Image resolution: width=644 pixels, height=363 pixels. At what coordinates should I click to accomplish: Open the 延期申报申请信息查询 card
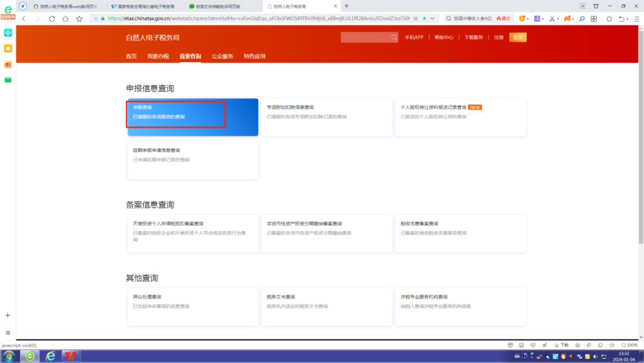tap(193, 161)
